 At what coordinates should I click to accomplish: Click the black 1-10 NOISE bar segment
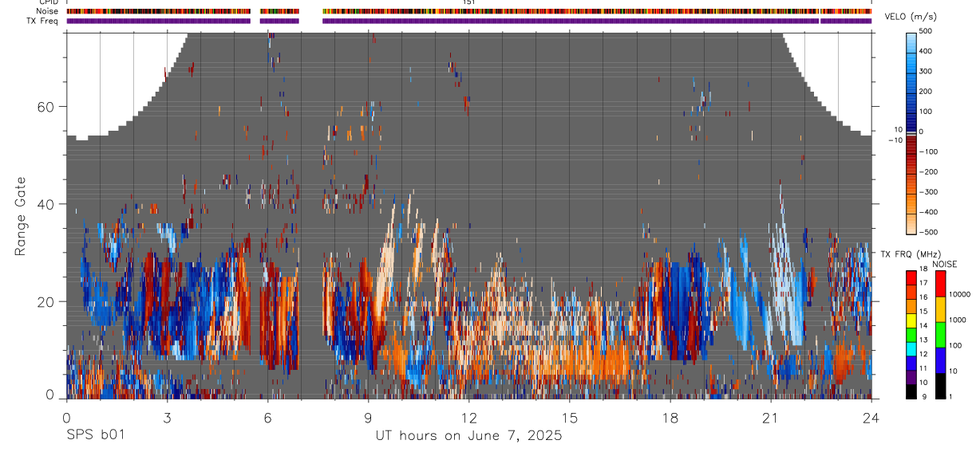pos(940,386)
